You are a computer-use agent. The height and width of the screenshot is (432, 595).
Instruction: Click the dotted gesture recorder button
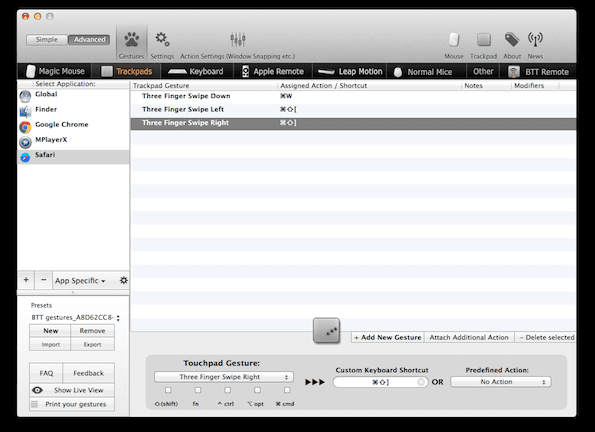coord(326,331)
